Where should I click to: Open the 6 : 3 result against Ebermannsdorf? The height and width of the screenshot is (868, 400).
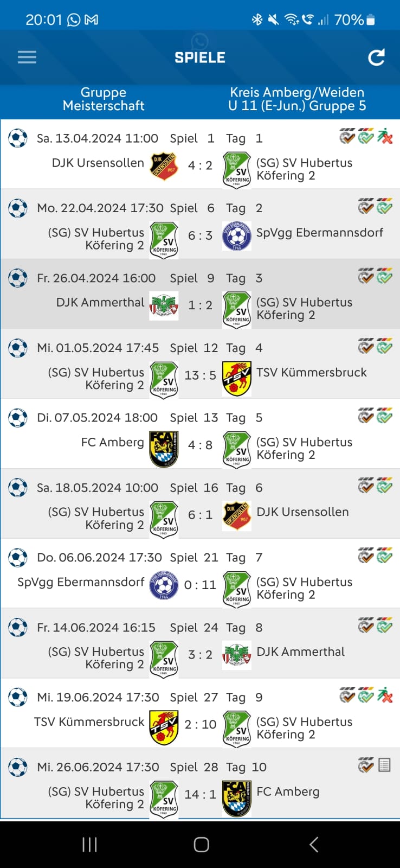coord(200,235)
